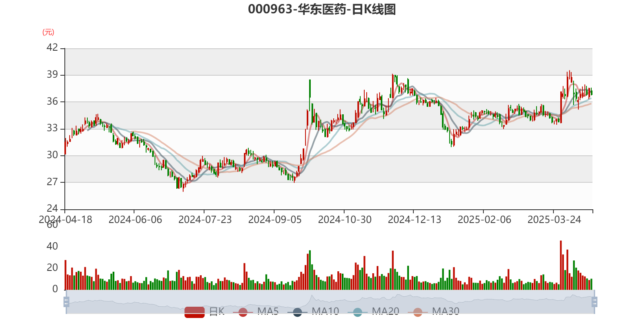Hide the MA30 moving average series
The height and width of the screenshot is (322, 644).
pos(433,312)
